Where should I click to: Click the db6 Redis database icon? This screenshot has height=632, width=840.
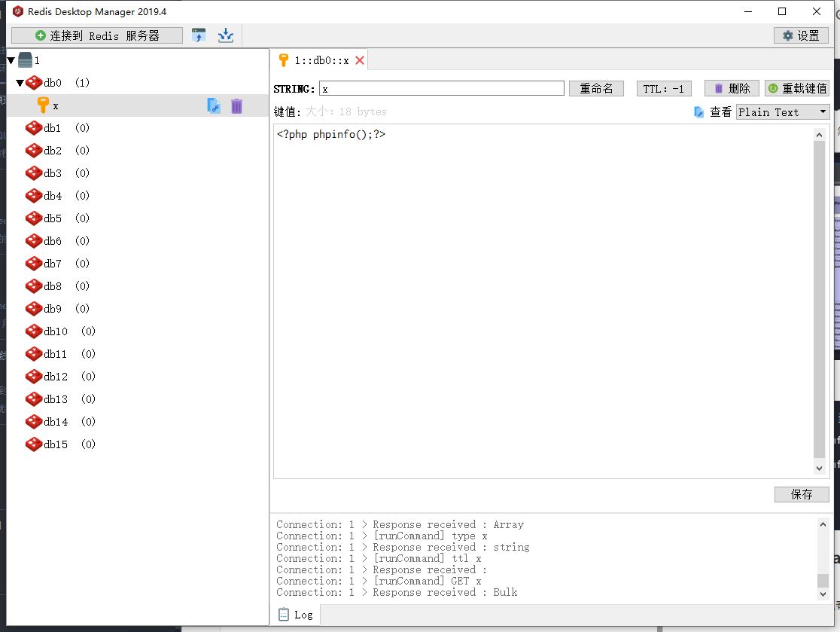point(34,241)
